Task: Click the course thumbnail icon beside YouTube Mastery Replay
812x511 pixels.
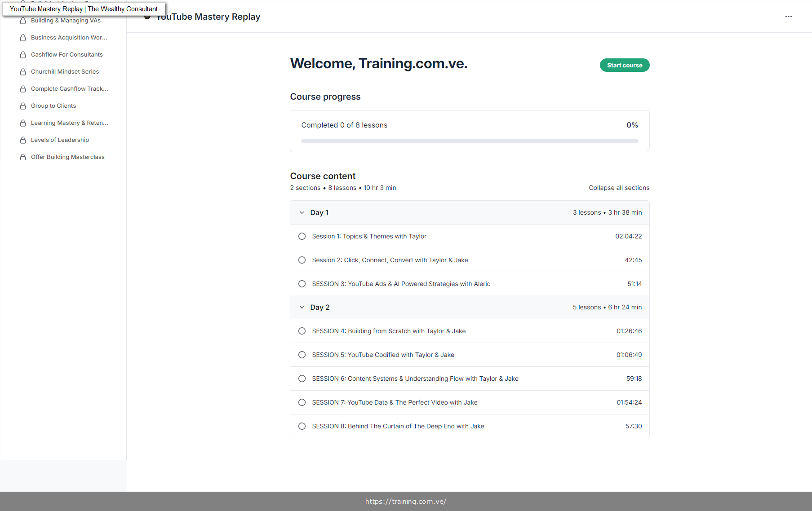Action: pyautogui.click(x=147, y=16)
